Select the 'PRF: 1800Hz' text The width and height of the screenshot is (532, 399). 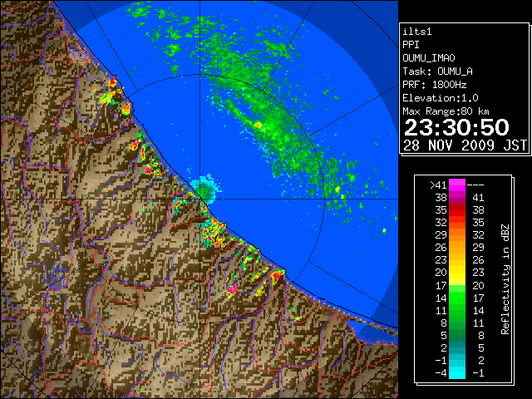pos(435,85)
